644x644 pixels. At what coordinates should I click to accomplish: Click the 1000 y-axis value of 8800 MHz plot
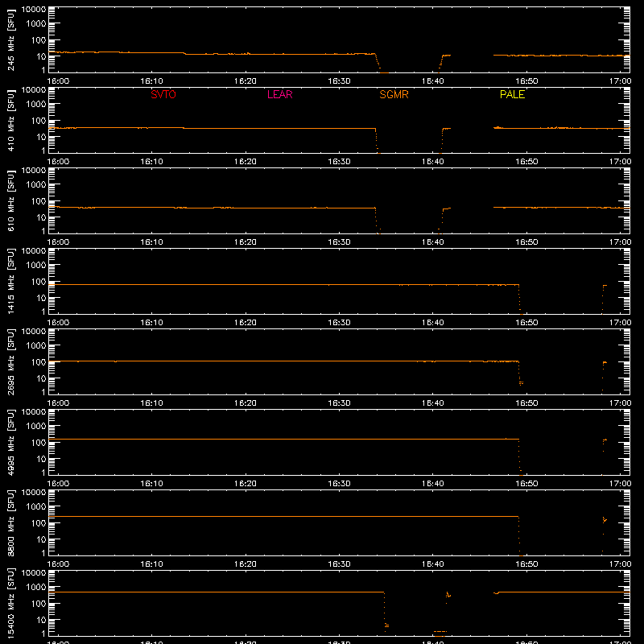[x=36, y=507]
